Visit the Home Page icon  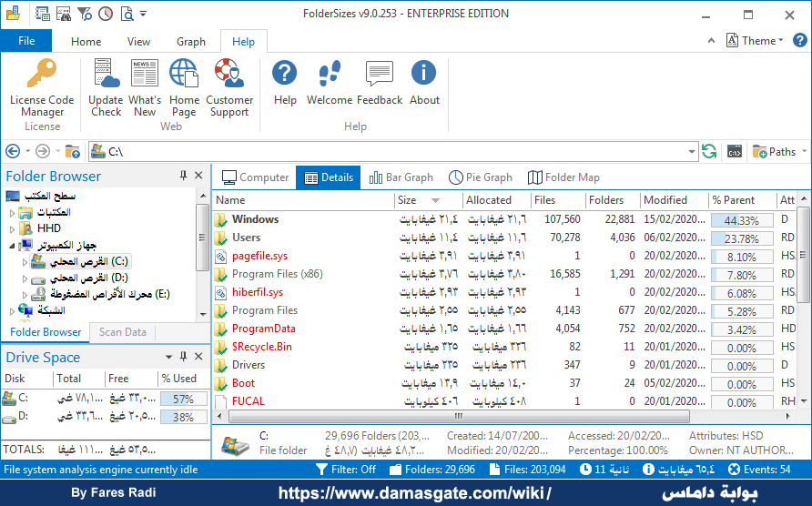[184, 87]
